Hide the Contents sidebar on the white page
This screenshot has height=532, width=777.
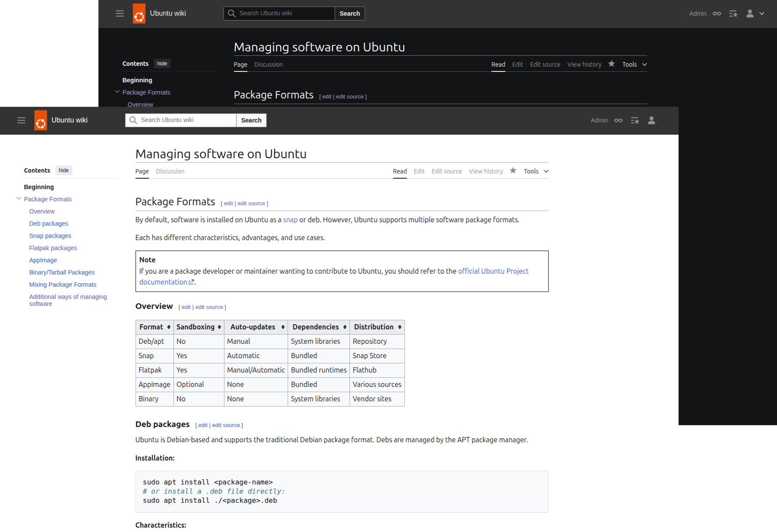click(x=64, y=170)
